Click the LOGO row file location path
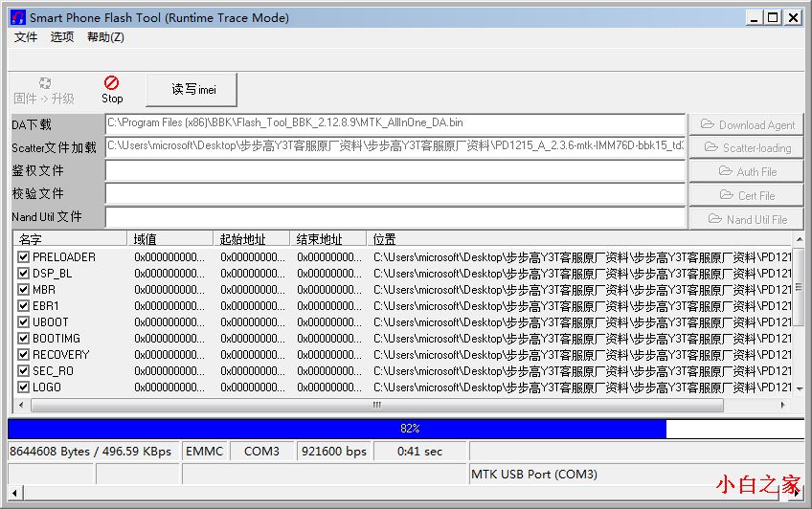Viewport: 812px width, 509px height. (582, 387)
